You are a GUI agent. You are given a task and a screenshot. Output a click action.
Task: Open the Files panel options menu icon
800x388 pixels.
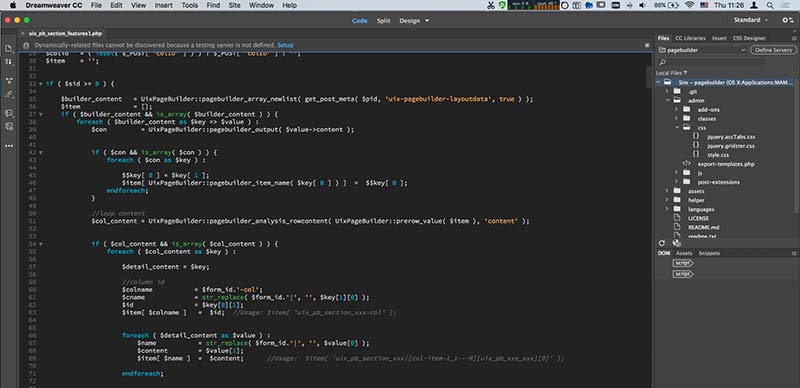(794, 38)
